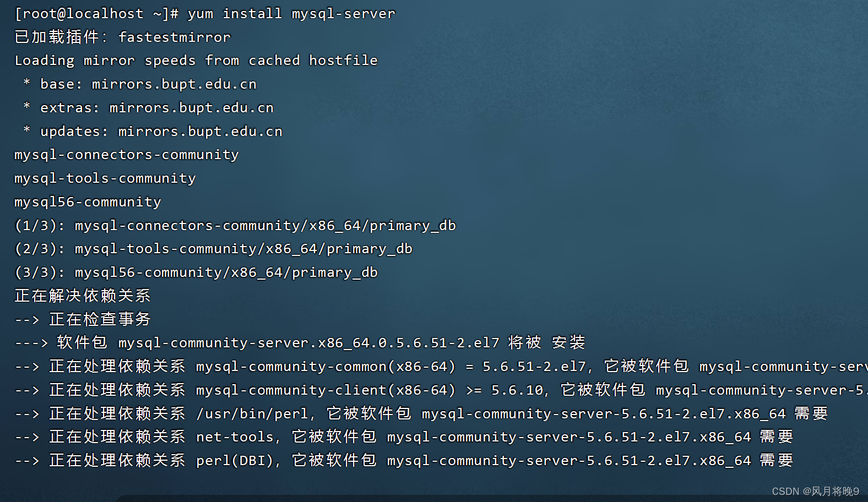Image resolution: width=868 pixels, height=502 pixels.
Task: Click dependency 'mysql-community-client(x86-64)'
Action: click(326, 390)
